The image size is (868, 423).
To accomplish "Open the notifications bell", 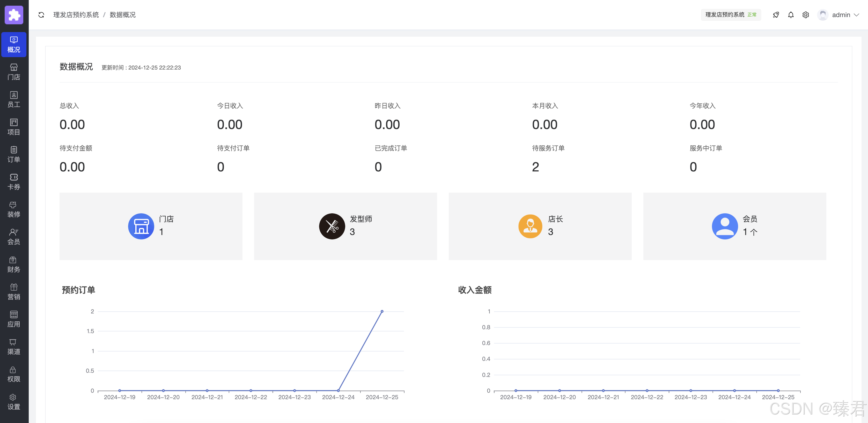I will (791, 15).
